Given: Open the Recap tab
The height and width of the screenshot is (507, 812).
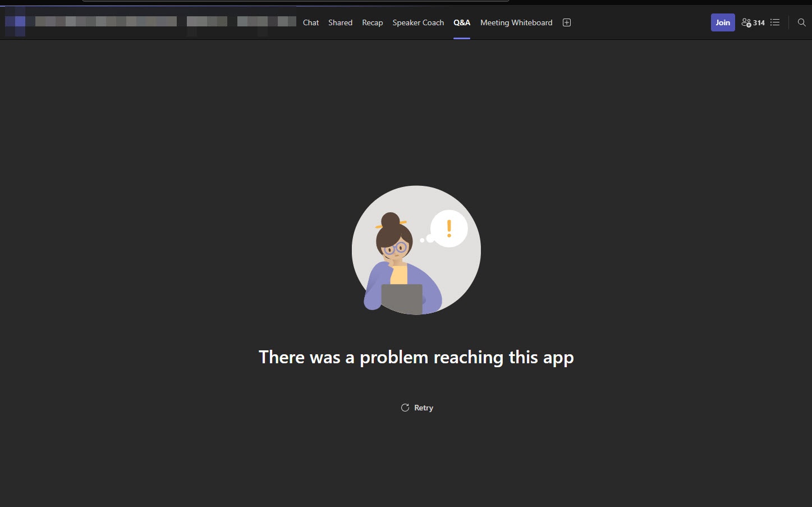Looking at the screenshot, I should click(372, 22).
